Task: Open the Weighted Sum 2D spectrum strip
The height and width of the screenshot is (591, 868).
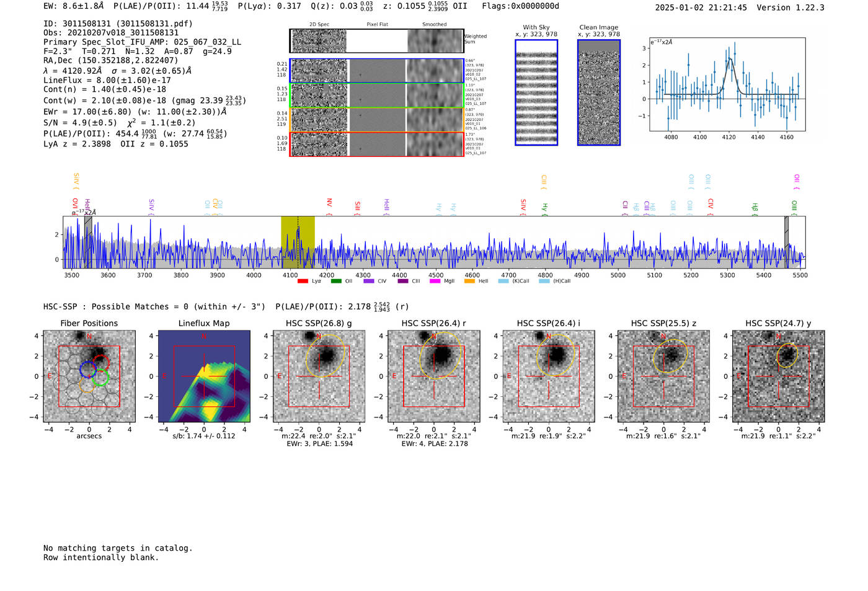Action: pyautogui.click(x=377, y=41)
